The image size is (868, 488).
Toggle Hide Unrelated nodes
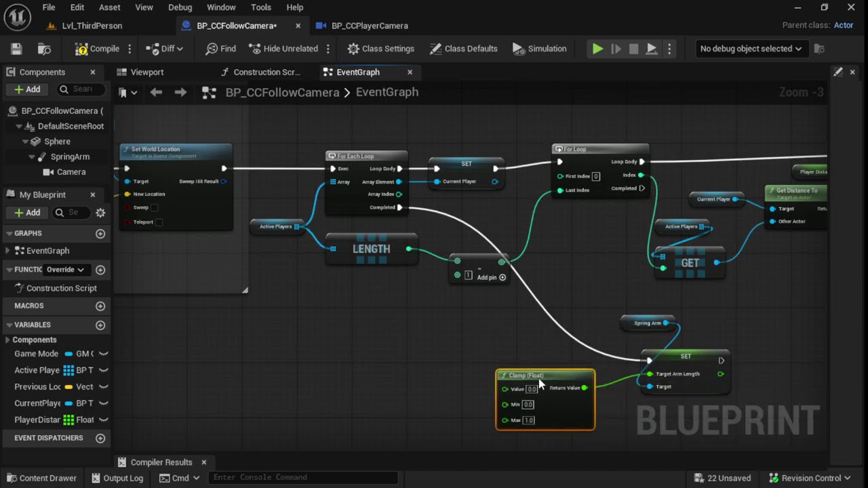click(283, 49)
